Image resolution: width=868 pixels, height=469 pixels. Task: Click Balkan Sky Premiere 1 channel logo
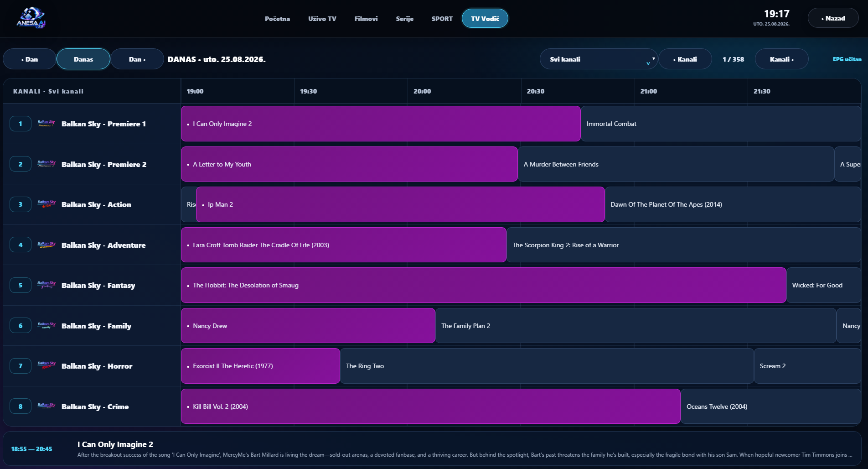pyautogui.click(x=46, y=124)
